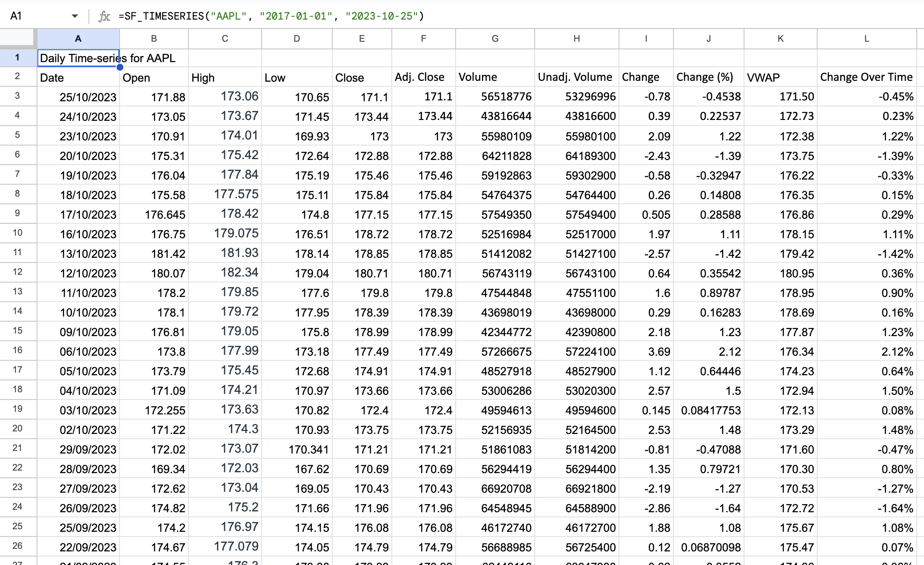Click the 'Change (%)' header cell
Screen dimensions: 924x565
pos(709,77)
